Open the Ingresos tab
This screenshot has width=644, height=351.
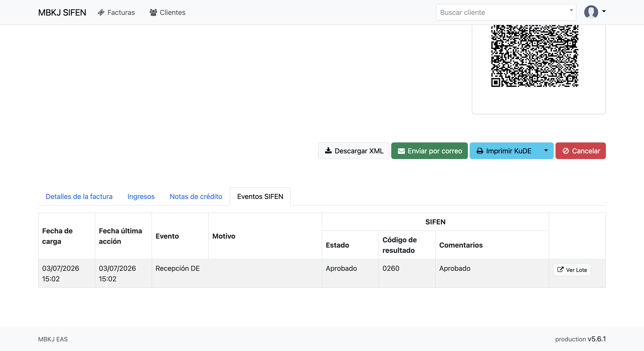click(x=141, y=197)
